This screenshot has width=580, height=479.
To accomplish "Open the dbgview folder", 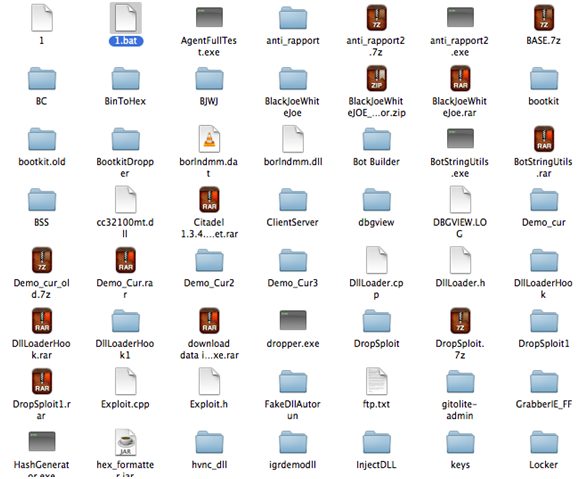I will pos(377,200).
